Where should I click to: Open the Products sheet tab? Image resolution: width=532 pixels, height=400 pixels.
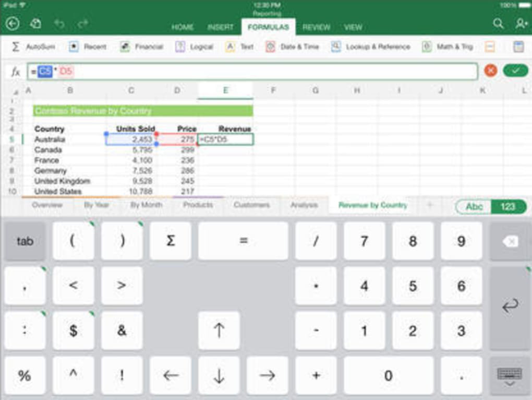click(x=198, y=205)
